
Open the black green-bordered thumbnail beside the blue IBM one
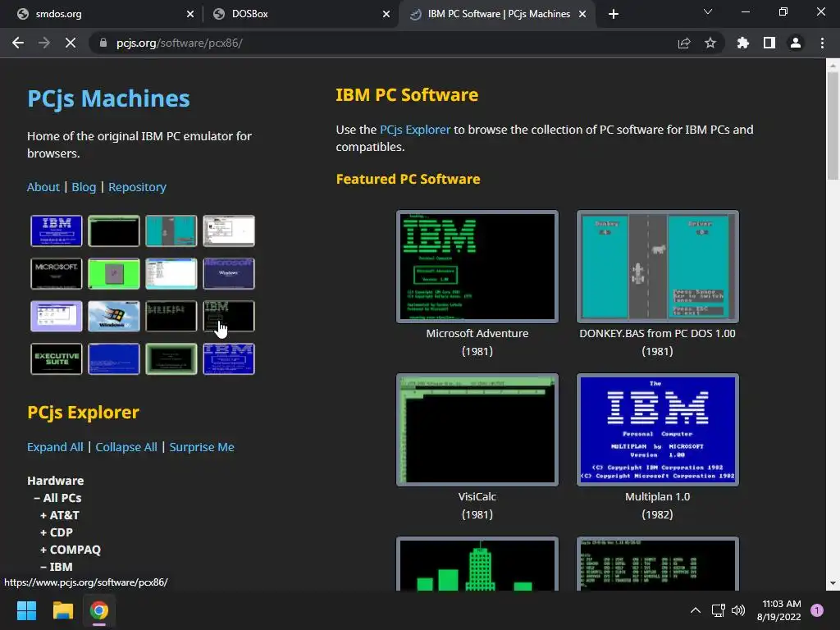click(x=113, y=231)
